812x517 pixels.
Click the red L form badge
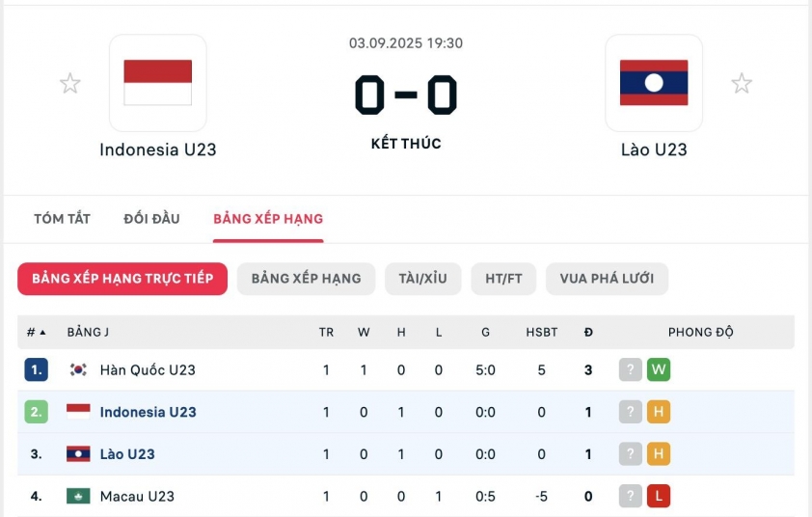point(659,497)
